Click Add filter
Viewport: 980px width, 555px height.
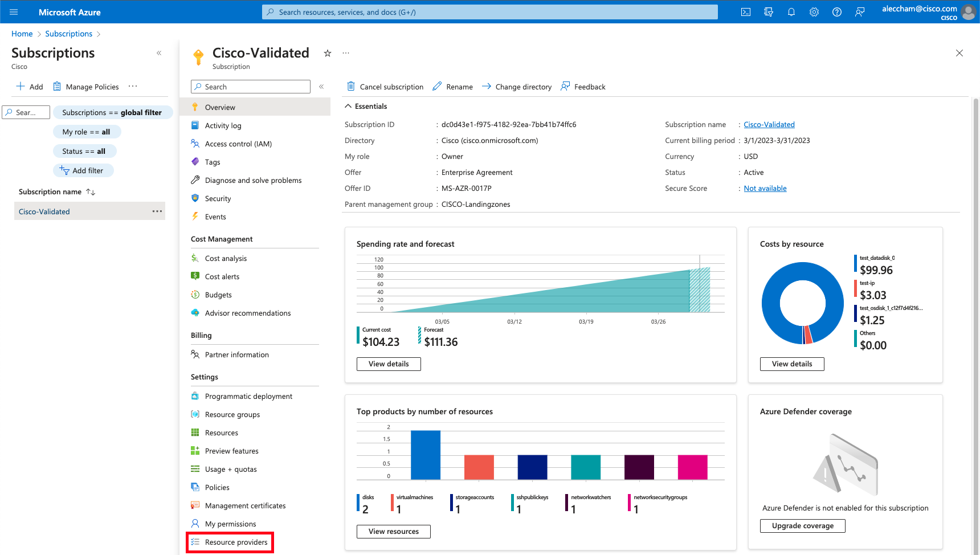83,170
